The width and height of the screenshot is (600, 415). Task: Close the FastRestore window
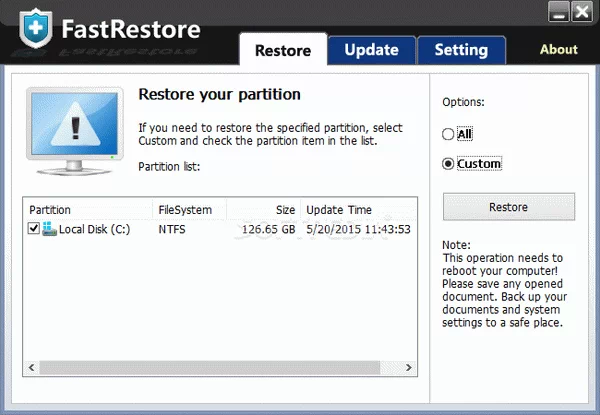(582, 12)
